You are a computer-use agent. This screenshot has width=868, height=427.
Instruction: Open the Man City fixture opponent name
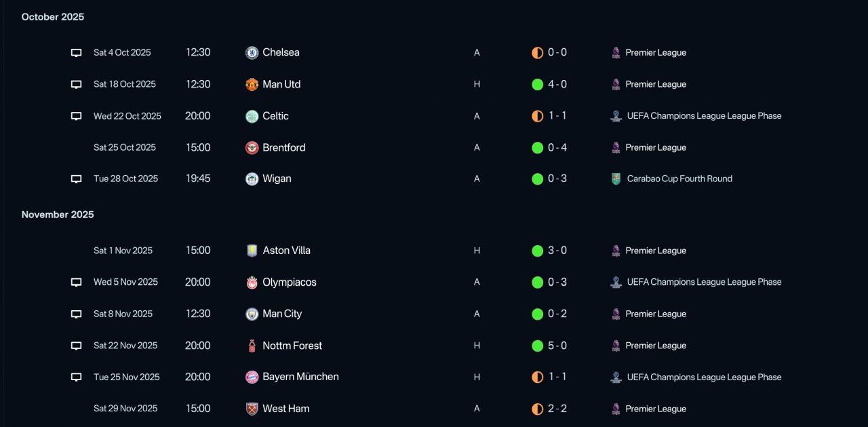click(x=282, y=314)
